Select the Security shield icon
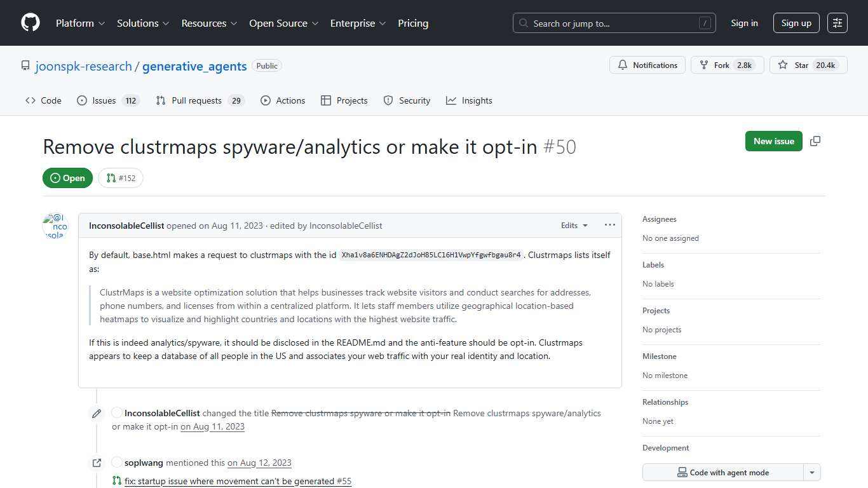868x488 pixels. [388, 100]
